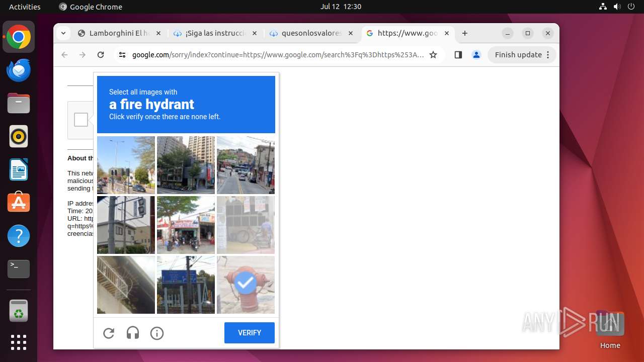Toggle Chrome side panel
The image size is (644, 362).
pyautogui.click(x=458, y=55)
